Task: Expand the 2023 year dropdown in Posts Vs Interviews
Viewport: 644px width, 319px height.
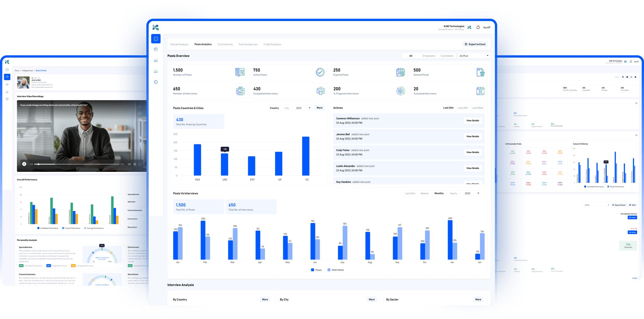Action: pyautogui.click(x=472, y=193)
